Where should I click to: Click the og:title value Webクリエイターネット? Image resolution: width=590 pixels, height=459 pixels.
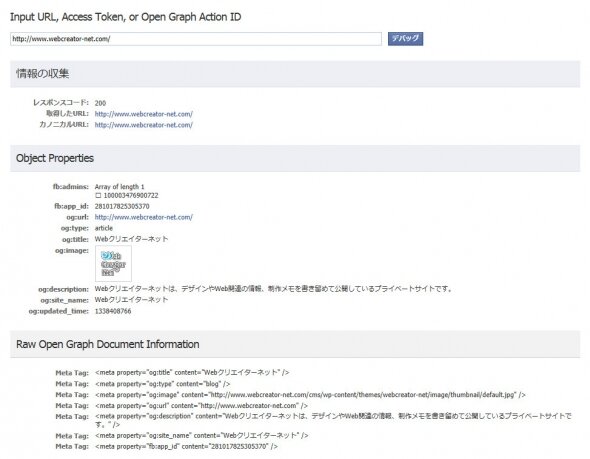coord(131,239)
